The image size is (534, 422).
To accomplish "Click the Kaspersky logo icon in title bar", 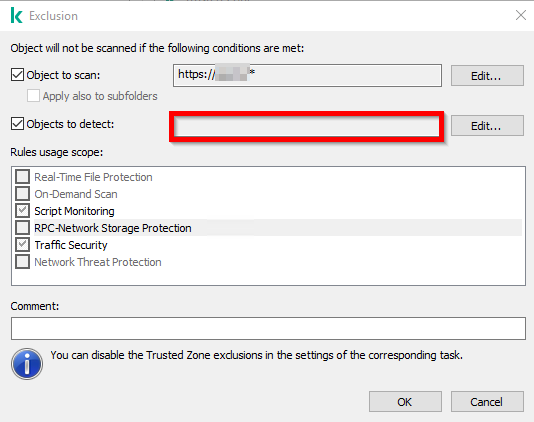I will 16,16.
